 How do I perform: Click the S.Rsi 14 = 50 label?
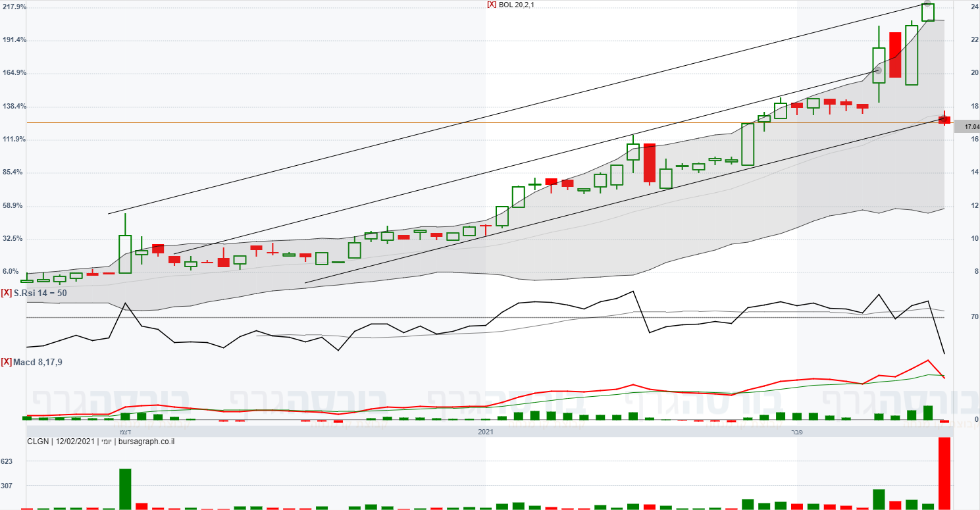pyautogui.click(x=40, y=293)
